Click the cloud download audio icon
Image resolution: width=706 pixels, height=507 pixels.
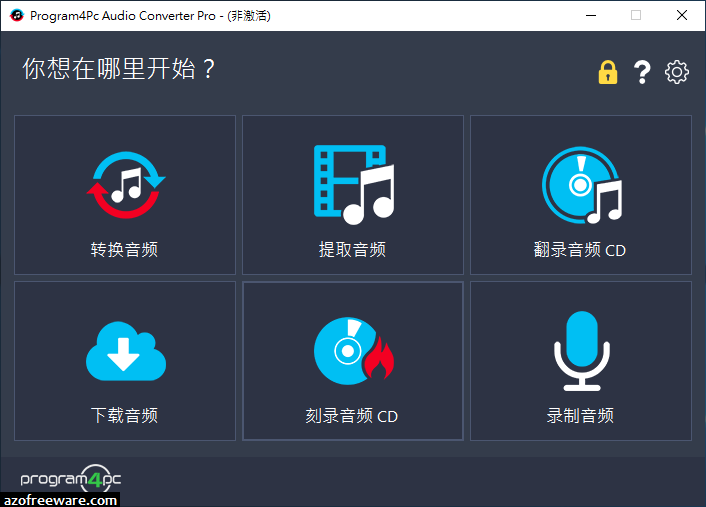[x=126, y=351]
